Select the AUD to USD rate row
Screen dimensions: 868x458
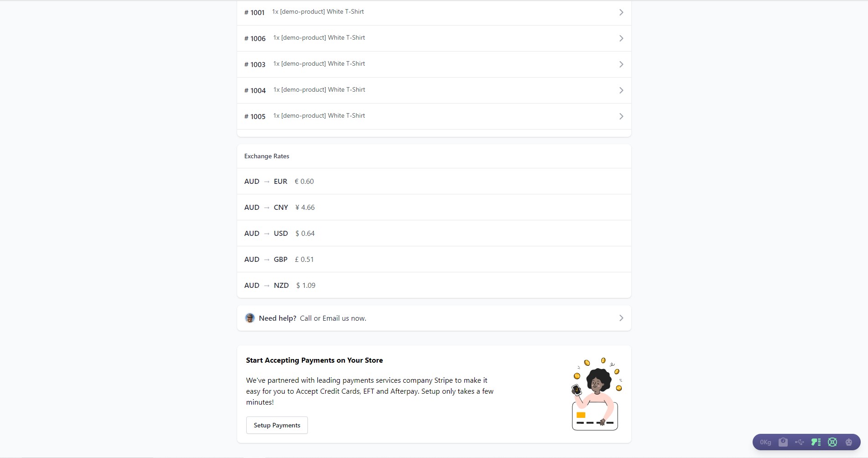pos(433,234)
